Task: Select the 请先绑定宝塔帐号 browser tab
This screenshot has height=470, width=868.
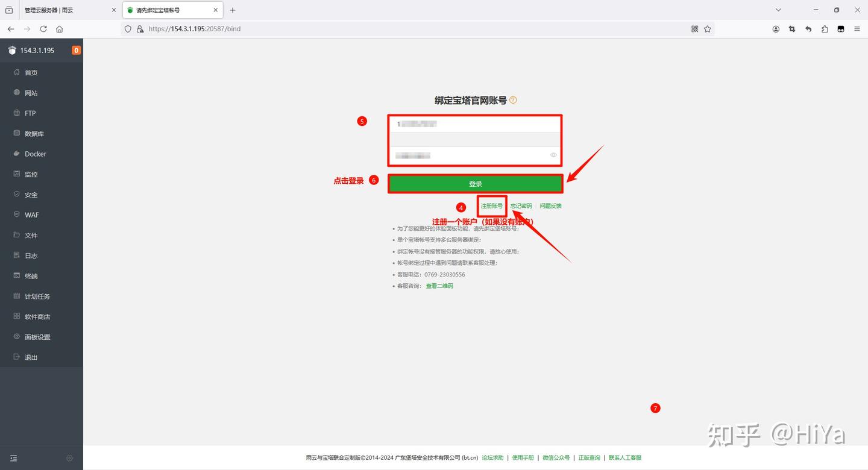Action: pyautogui.click(x=172, y=10)
